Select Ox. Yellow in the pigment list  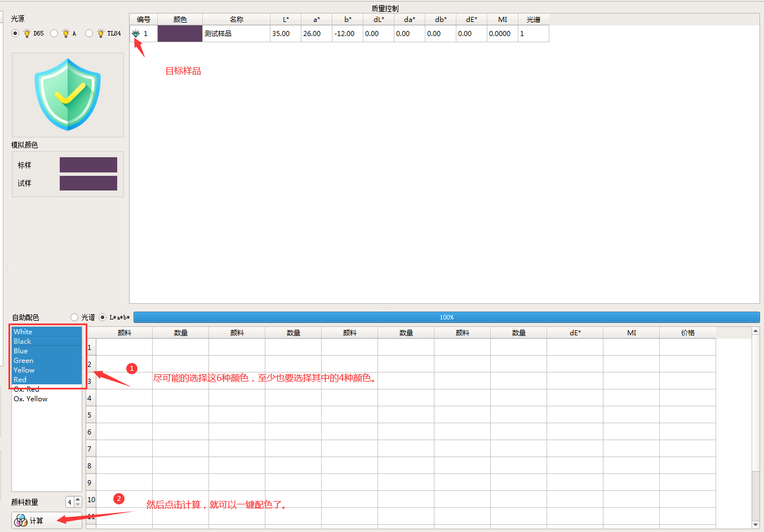[30, 399]
